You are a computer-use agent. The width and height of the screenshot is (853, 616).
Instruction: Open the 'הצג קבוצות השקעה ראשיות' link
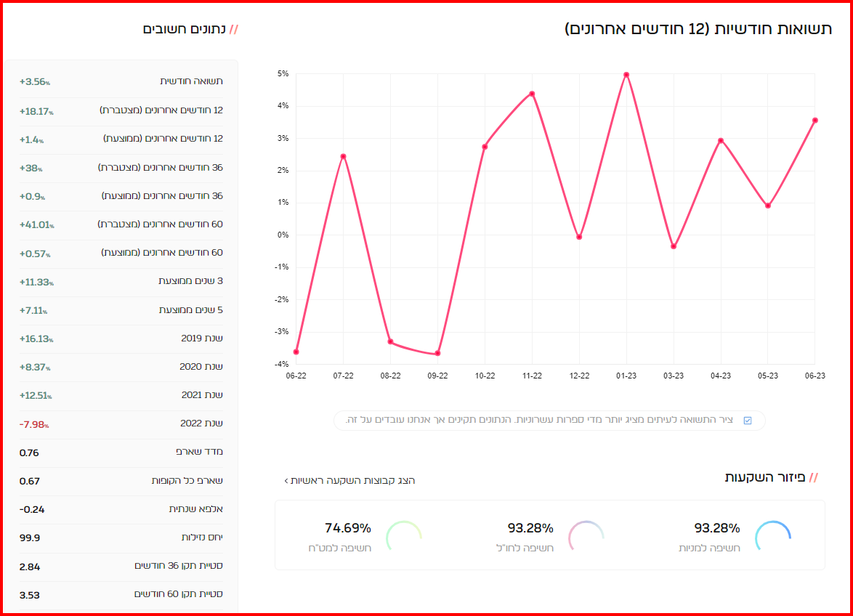coord(349,481)
